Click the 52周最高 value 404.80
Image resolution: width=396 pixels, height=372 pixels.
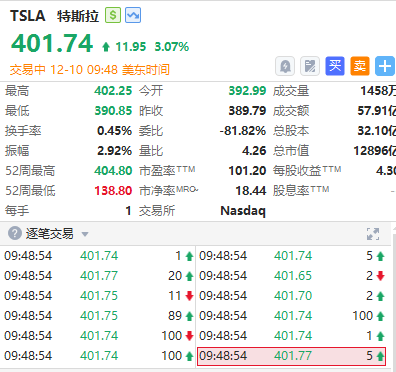click(113, 171)
